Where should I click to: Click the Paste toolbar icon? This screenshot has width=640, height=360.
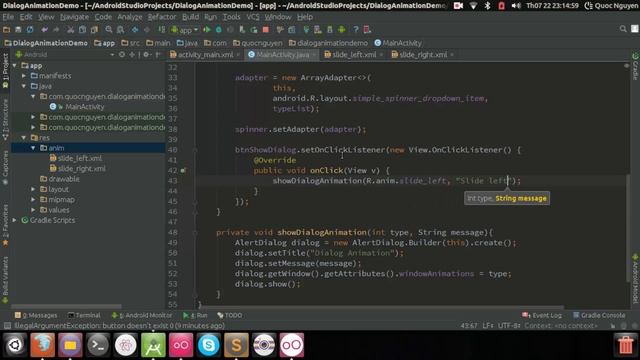pos(94,29)
